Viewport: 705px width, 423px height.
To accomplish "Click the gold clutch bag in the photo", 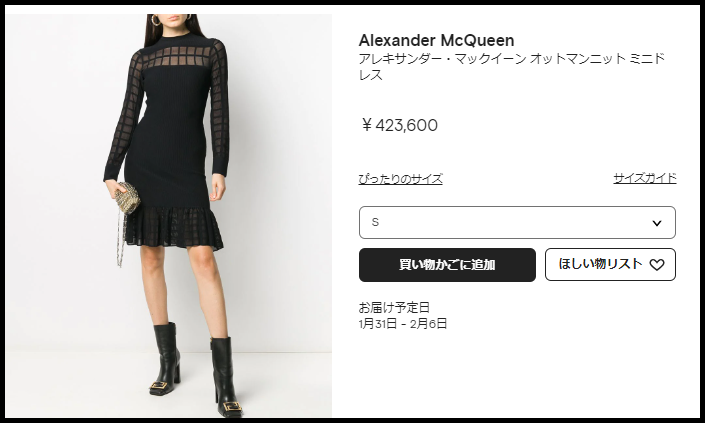I will click(x=126, y=197).
